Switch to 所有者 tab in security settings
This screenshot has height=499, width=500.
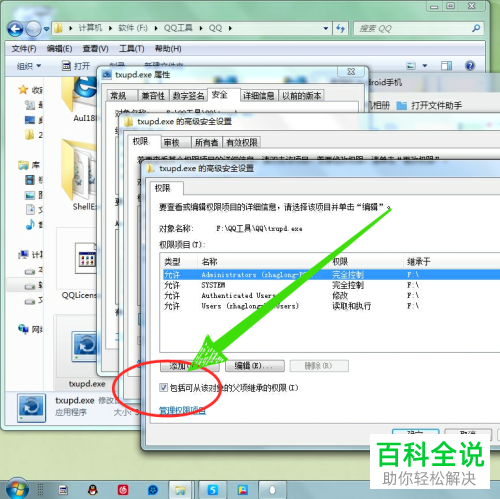[206, 143]
